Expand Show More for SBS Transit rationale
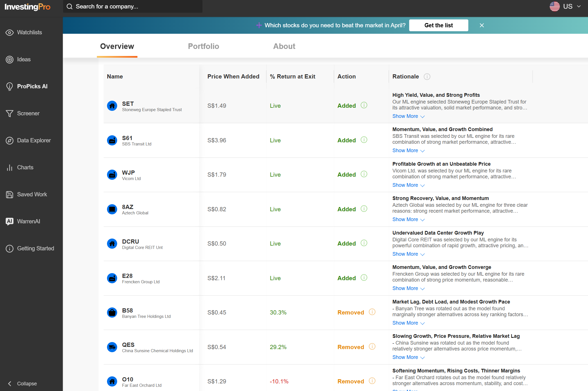Screen dimensions: 588x391 (408, 150)
